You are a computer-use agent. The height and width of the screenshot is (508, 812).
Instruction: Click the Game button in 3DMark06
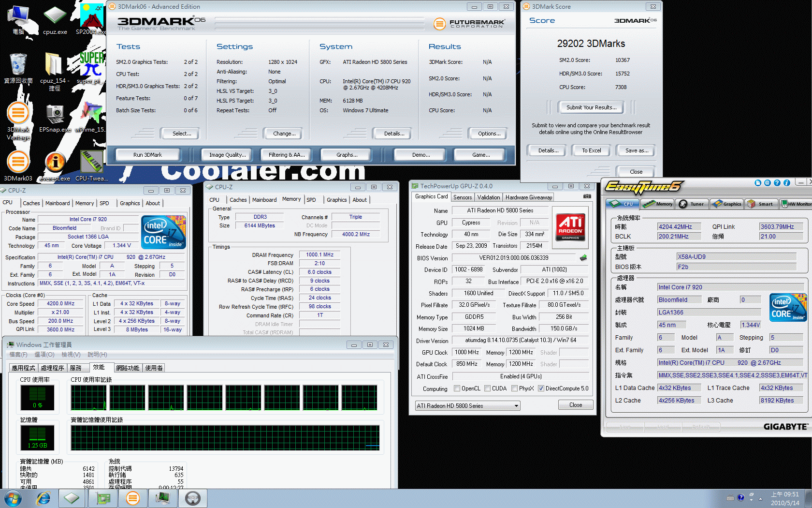(479, 155)
